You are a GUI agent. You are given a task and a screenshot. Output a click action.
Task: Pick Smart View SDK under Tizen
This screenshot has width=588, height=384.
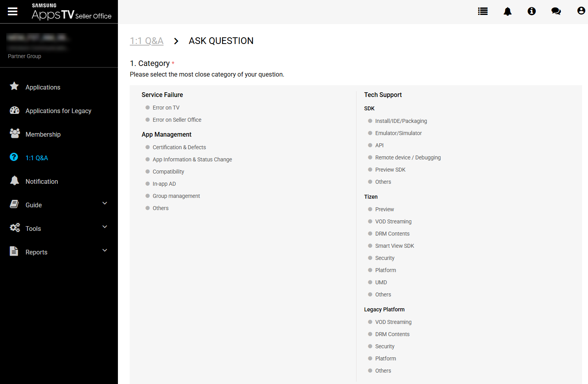pyautogui.click(x=370, y=246)
